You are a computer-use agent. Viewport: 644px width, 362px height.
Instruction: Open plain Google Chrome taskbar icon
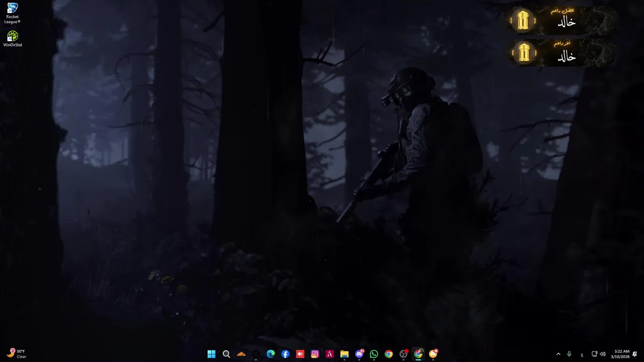click(388, 354)
